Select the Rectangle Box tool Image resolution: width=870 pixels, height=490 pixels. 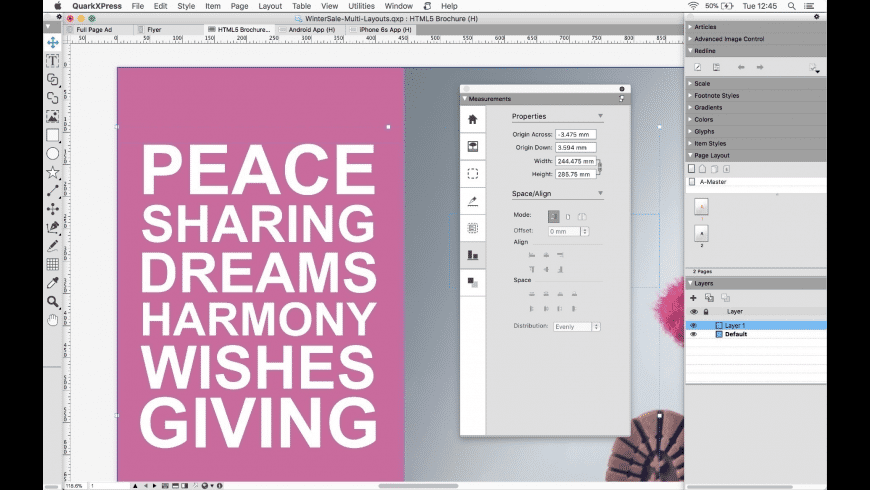(53, 135)
